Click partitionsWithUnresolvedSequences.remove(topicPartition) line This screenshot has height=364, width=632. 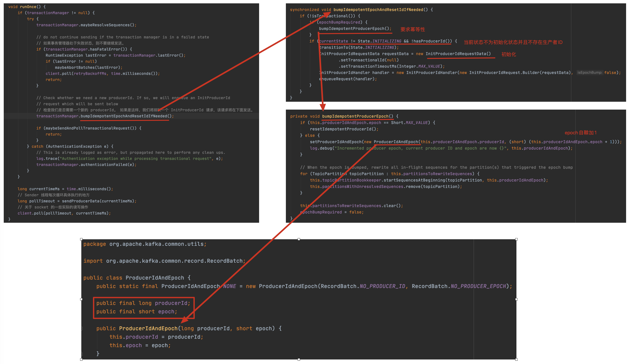[x=386, y=187]
